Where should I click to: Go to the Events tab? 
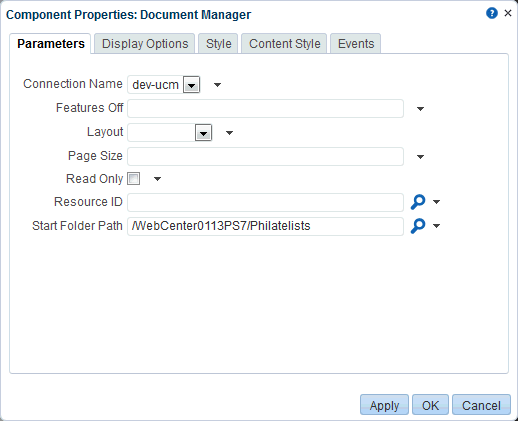point(356,44)
